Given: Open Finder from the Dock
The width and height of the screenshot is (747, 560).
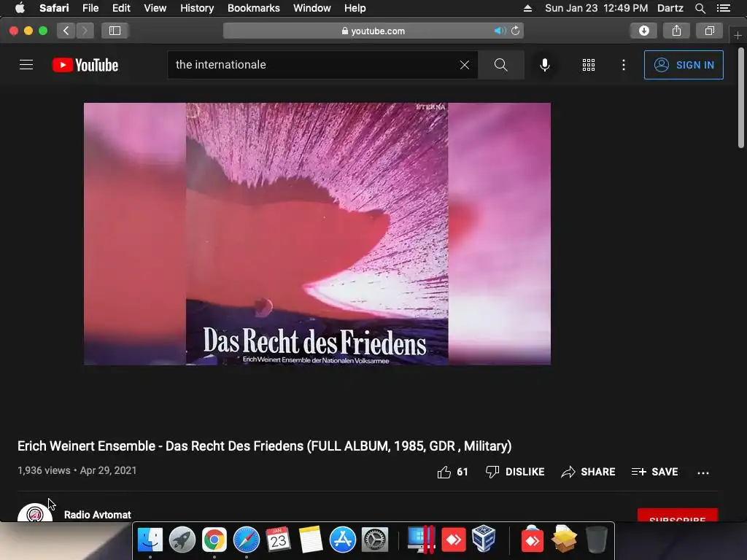Looking at the screenshot, I should pos(150,540).
